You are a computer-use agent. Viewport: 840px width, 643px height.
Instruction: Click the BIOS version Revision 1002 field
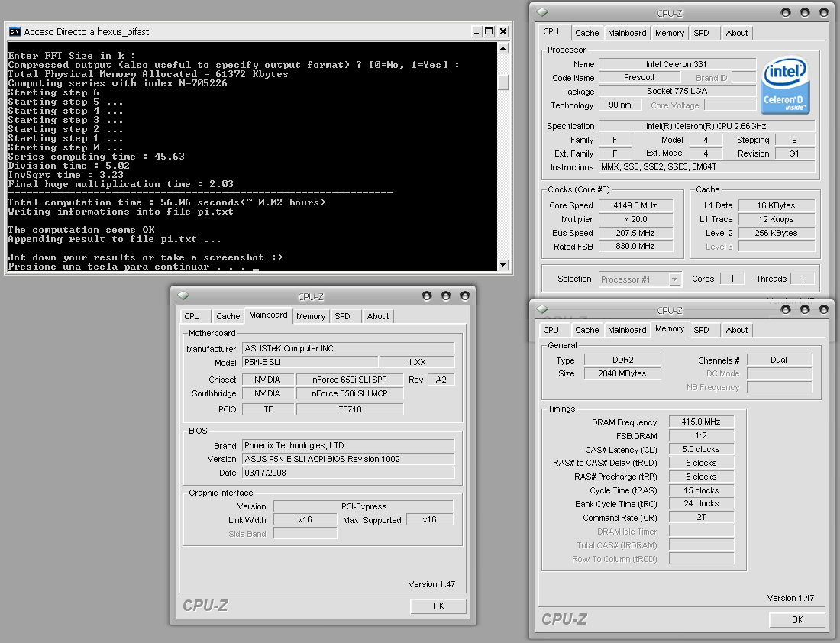348,459
